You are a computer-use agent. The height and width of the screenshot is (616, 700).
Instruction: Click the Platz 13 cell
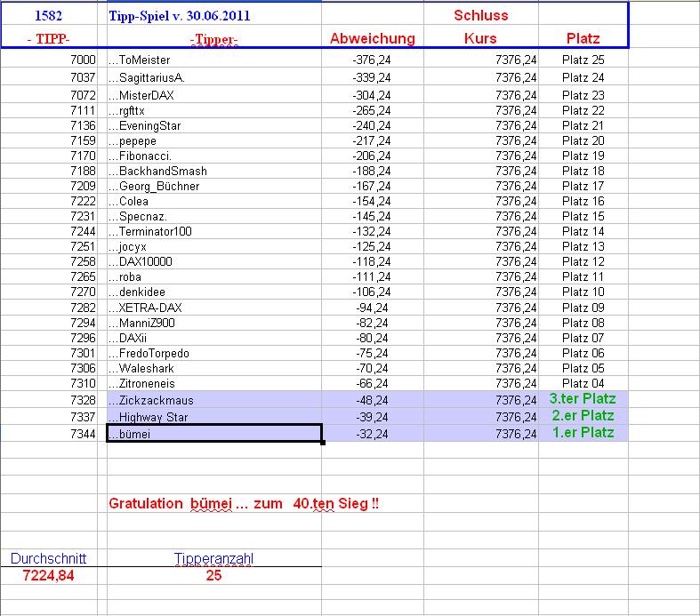[583, 247]
